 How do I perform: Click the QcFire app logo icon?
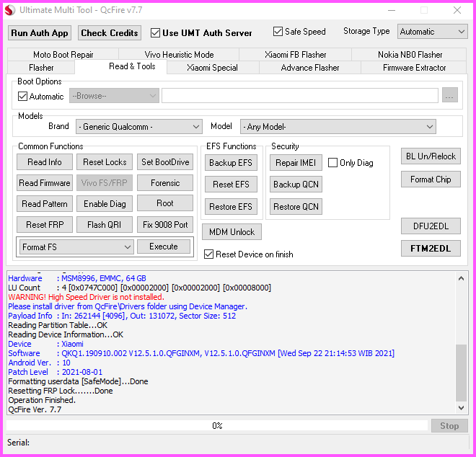(x=9, y=10)
